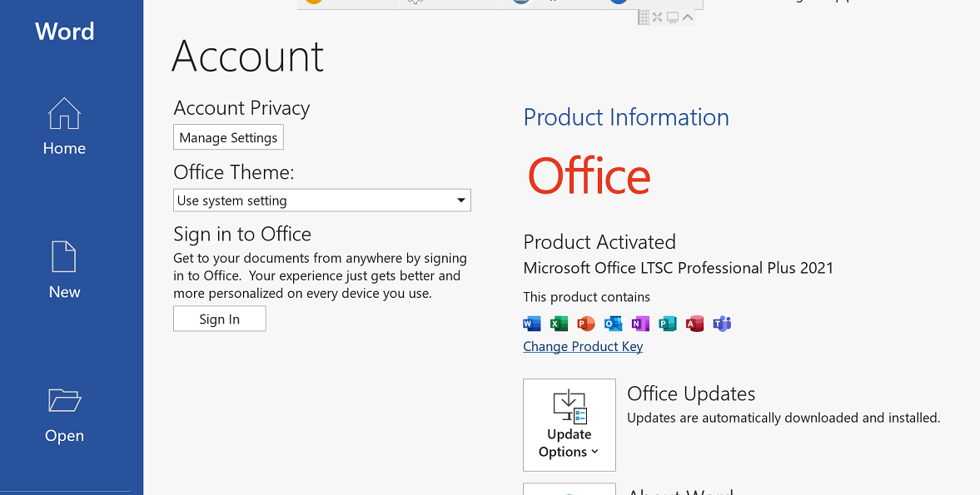
Task: Click the Outlook product icon
Action: 613,324
